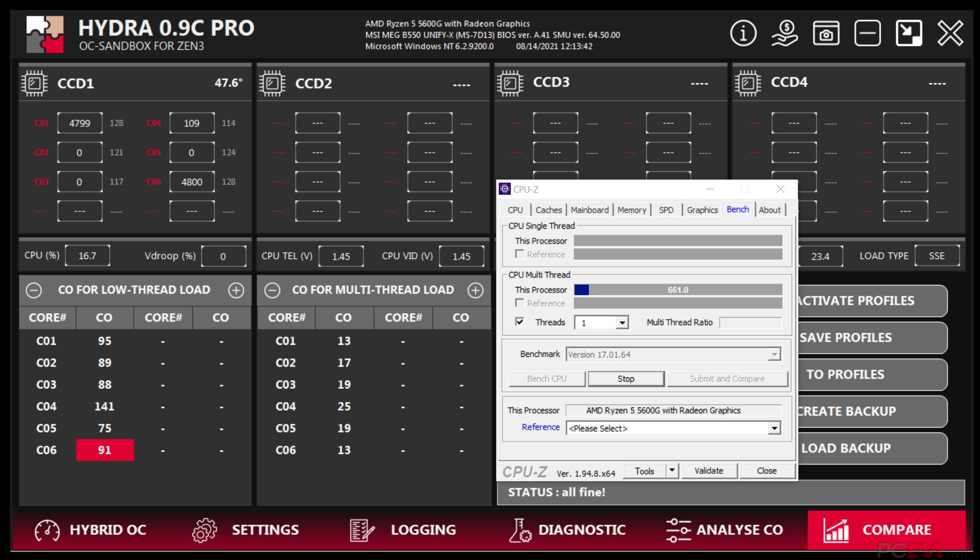Open the Threads count dropdown
Image resolution: width=980 pixels, height=560 pixels.
tap(622, 323)
